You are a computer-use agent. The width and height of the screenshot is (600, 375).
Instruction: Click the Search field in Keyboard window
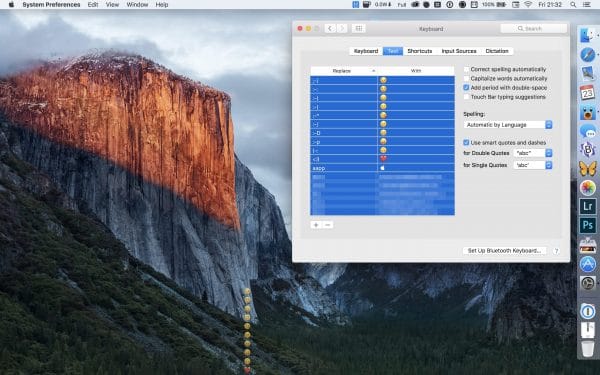(x=533, y=28)
